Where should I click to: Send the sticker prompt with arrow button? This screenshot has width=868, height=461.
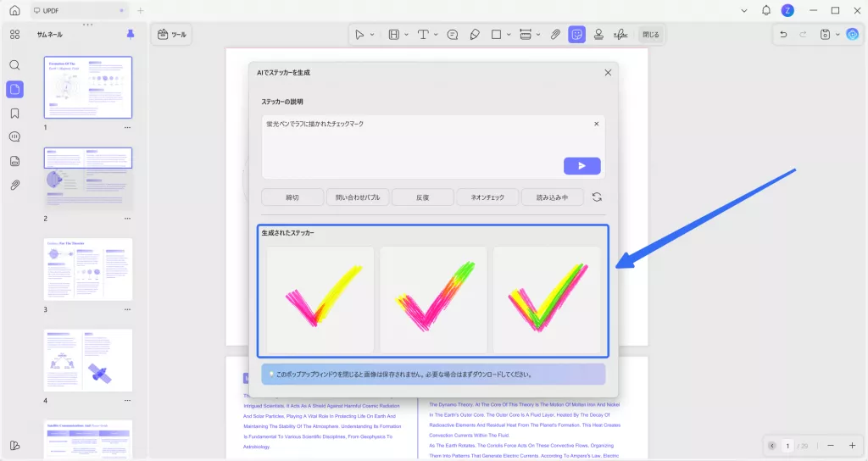point(581,165)
